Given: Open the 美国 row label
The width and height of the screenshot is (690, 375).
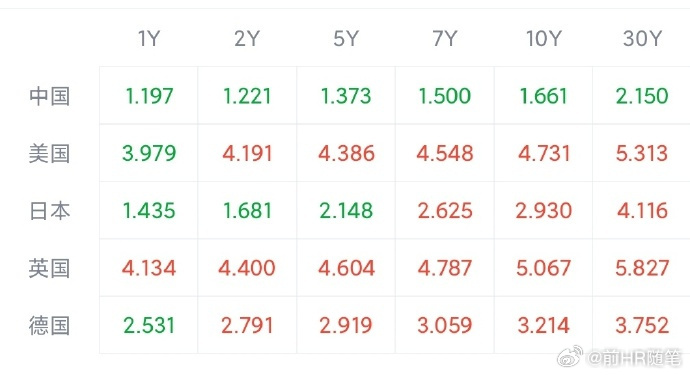Looking at the screenshot, I should click(49, 154).
